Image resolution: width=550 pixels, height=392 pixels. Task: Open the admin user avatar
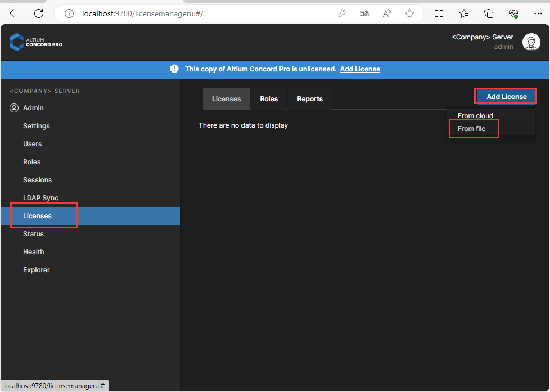tap(531, 42)
